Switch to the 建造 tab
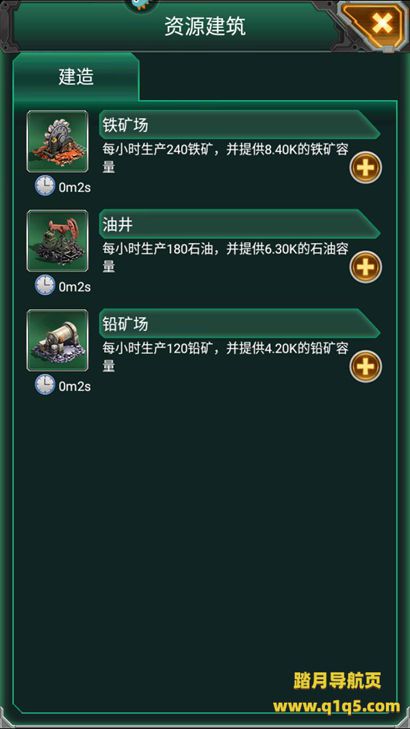This screenshot has width=410, height=729. [76, 77]
